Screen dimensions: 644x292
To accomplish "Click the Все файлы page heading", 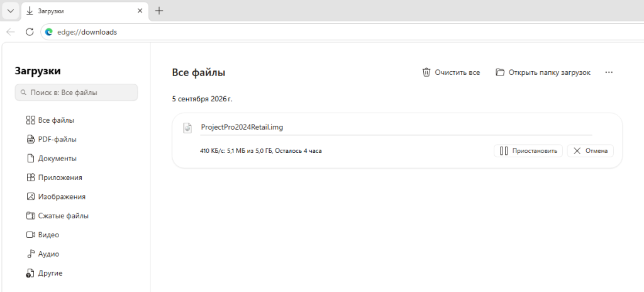I will click(x=199, y=73).
